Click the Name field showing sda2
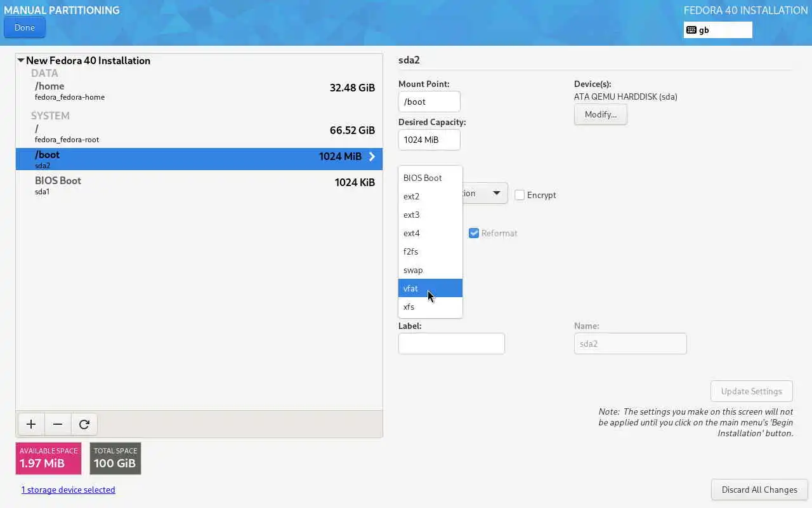 tap(631, 344)
